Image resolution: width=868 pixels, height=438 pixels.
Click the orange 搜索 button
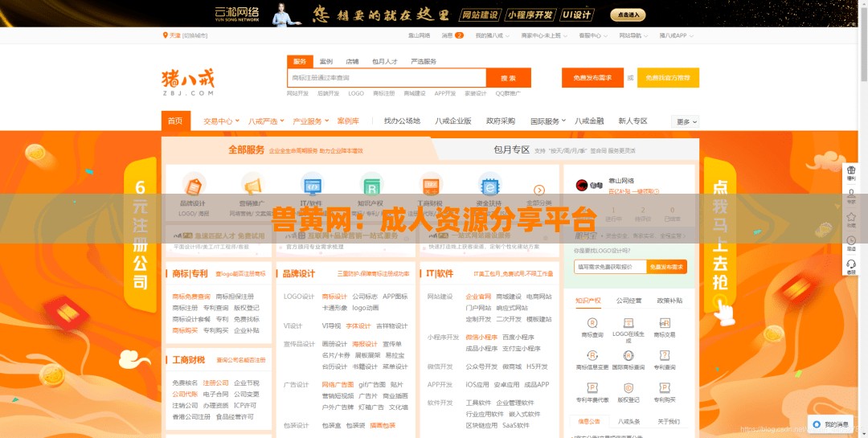[x=508, y=78]
